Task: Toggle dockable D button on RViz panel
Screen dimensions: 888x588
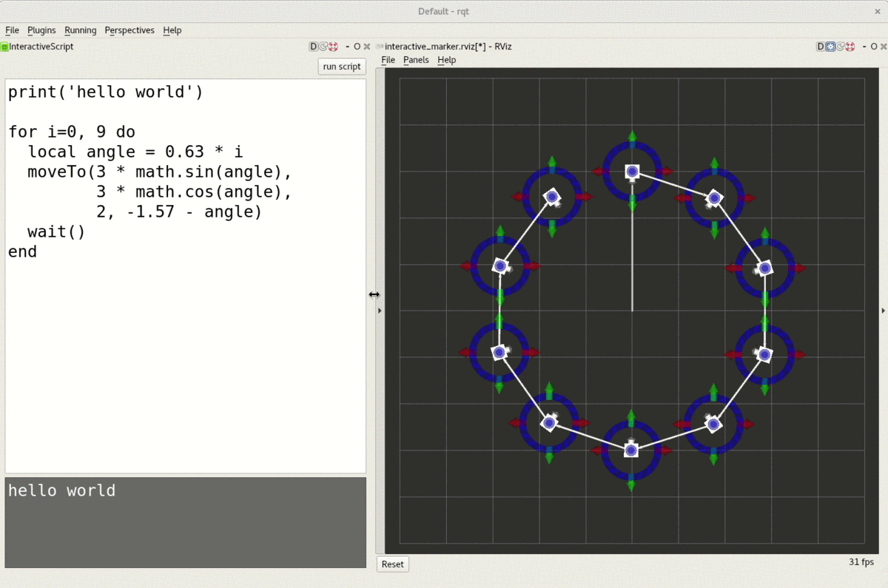Action: [820, 47]
